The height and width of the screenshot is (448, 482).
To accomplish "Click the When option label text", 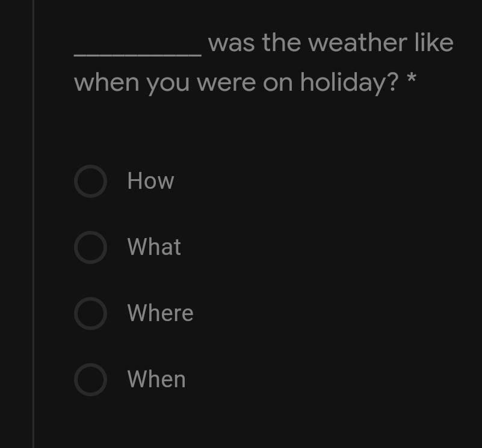I will tap(156, 379).
